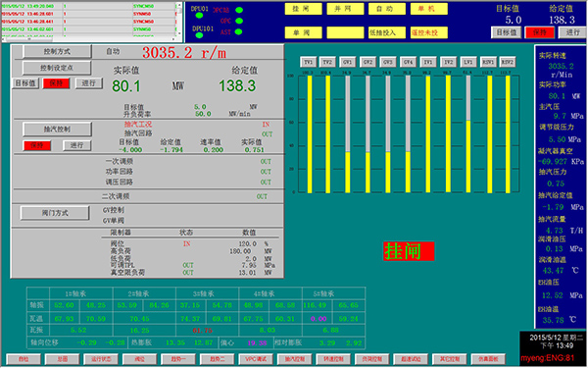Switch to the 趋势一 page
The height and width of the screenshot is (368, 588).
coord(178,359)
